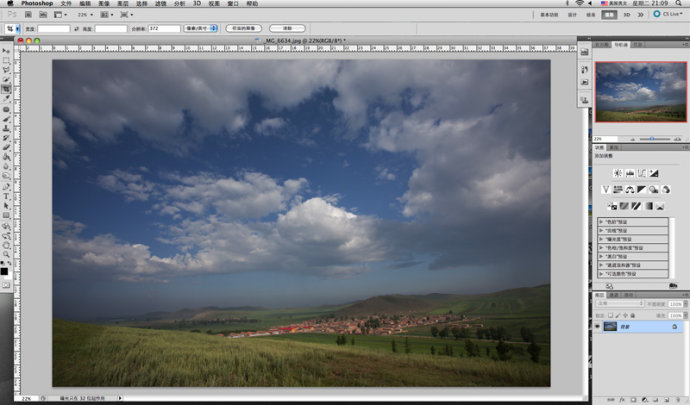Click the Navigator zoom slider handle
The image size is (690, 405).
(x=652, y=139)
